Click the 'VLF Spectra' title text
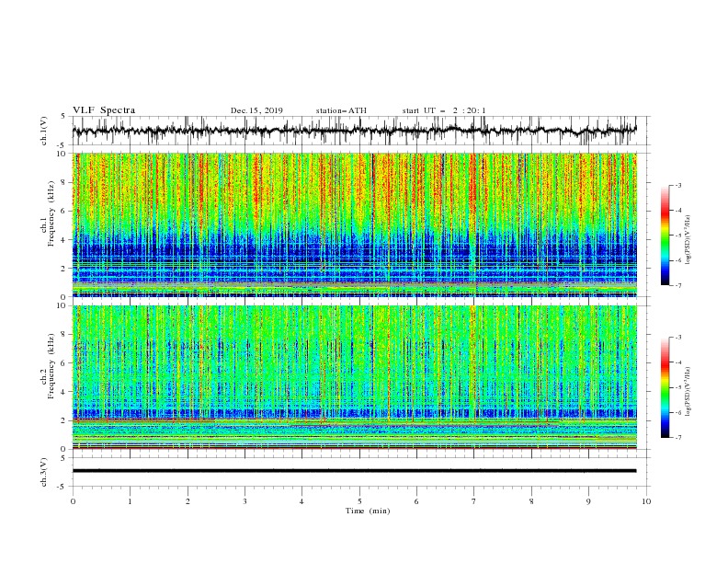 click(104, 110)
